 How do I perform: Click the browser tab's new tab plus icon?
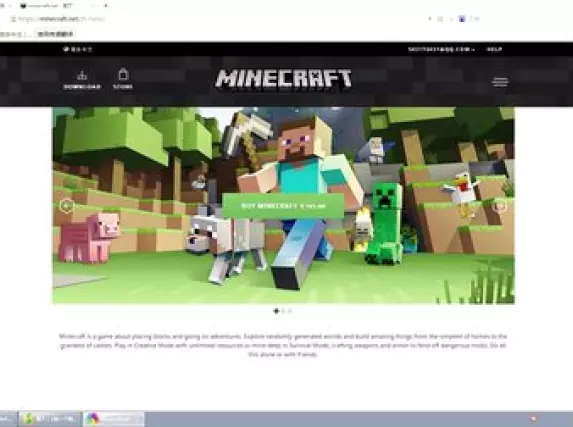click(106, 5)
